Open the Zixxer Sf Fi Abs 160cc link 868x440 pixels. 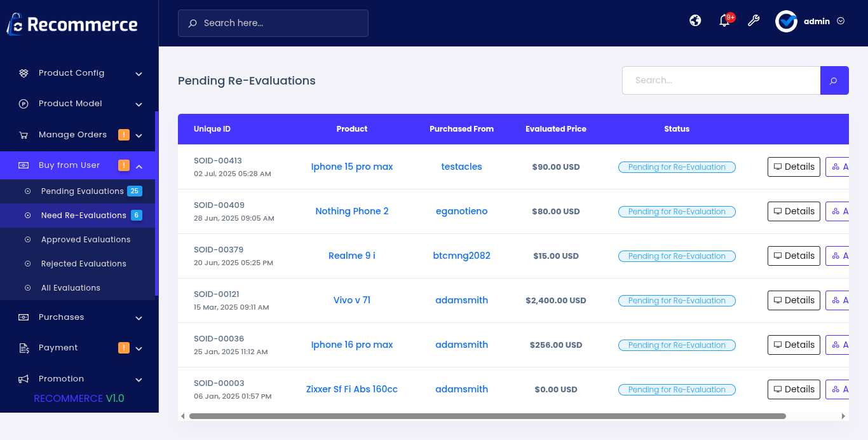(x=352, y=389)
